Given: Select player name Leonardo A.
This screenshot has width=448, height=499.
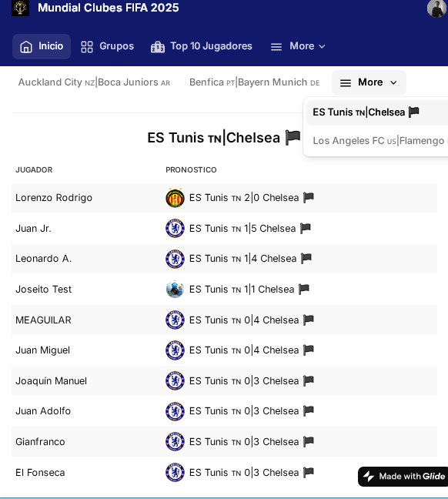Looking at the screenshot, I should (44, 259).
